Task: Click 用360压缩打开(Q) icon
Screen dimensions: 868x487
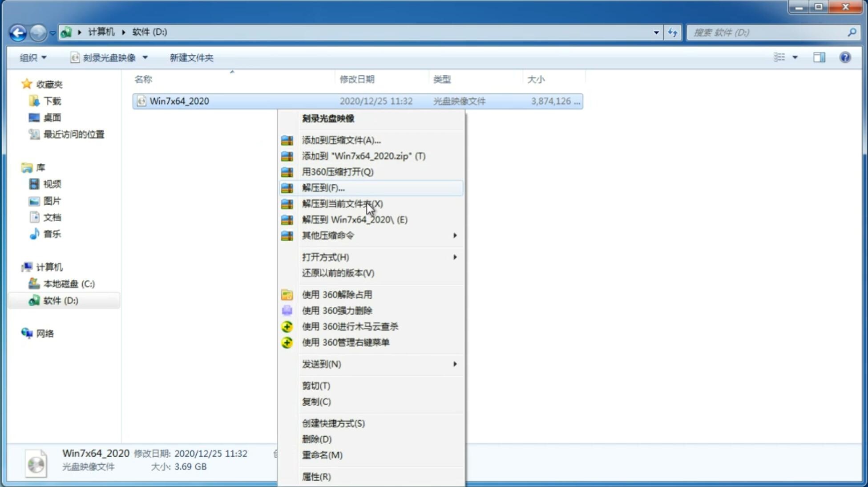Action: (x=288, y=171)
